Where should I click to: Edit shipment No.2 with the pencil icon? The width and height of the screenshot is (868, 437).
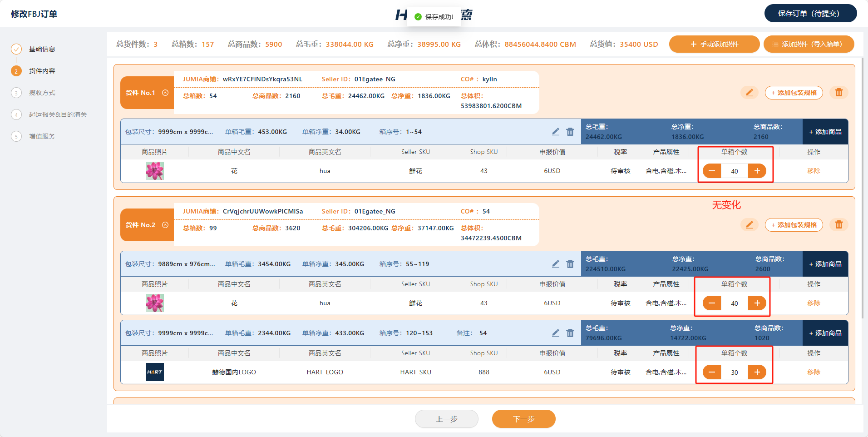click(x=749, y=225)
